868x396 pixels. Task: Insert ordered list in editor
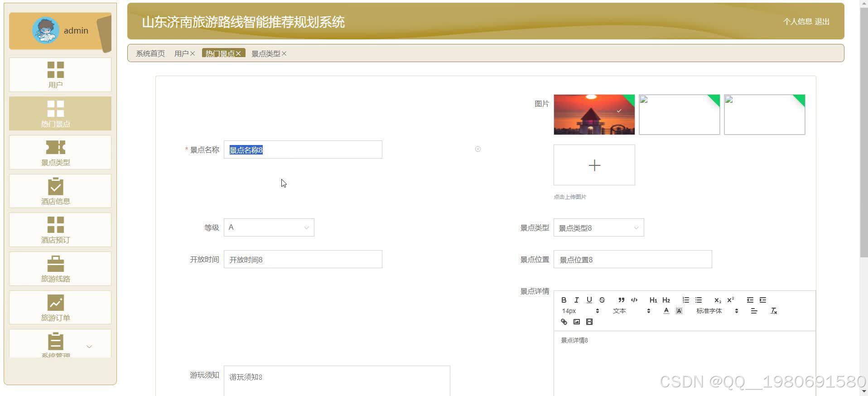pos(686,300)
